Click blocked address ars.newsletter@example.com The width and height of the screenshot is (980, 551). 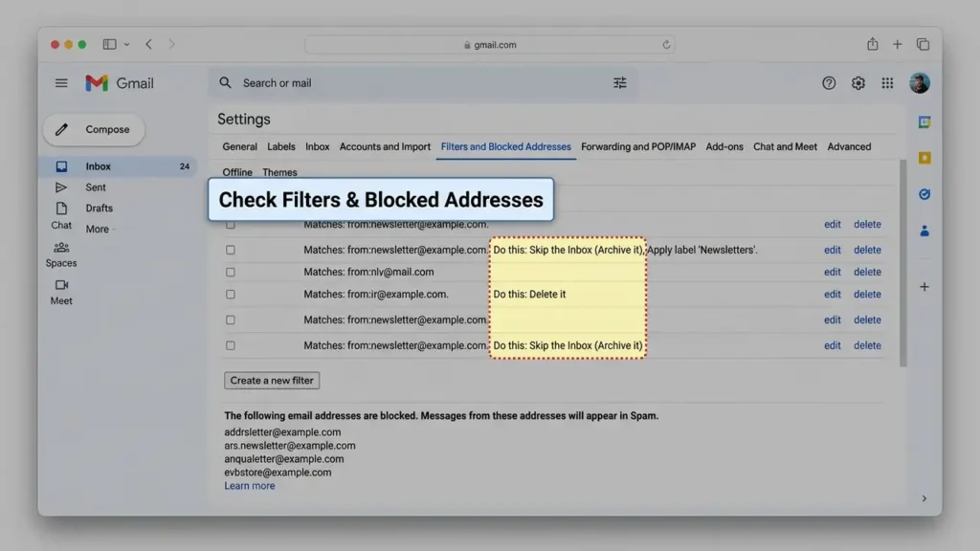[x=290, y=446]
